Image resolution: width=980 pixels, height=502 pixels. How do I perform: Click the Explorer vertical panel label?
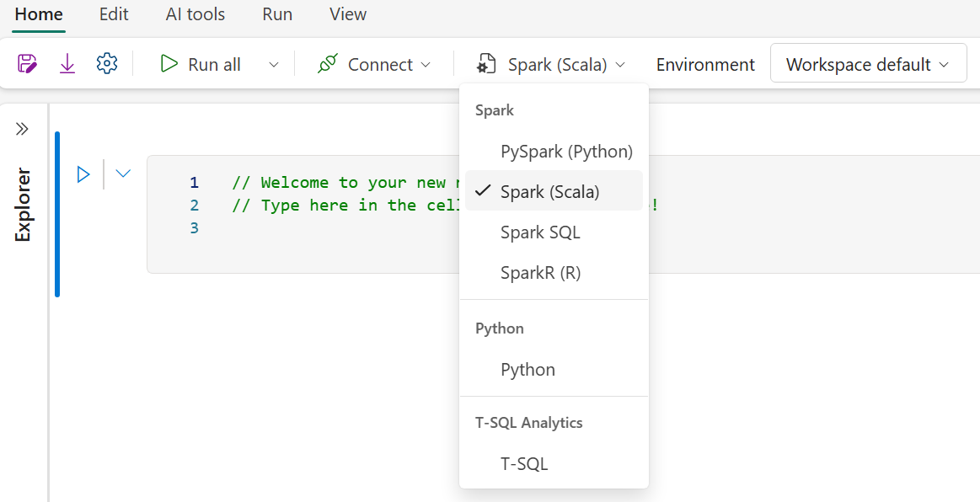23,205
